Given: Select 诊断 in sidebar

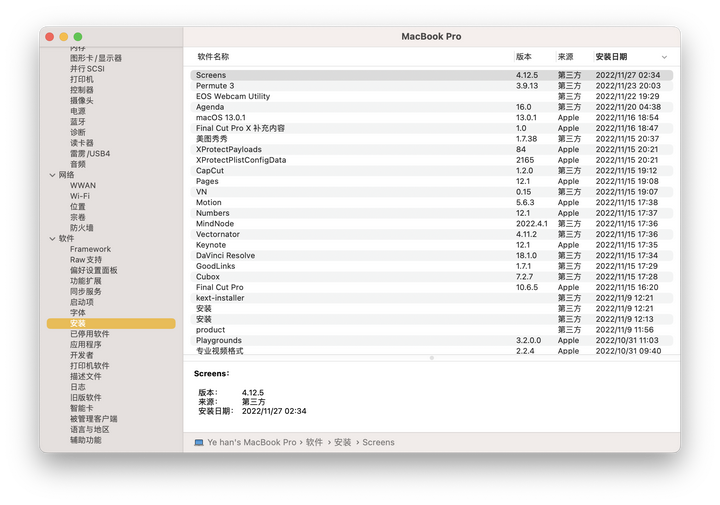Looking at the screenshot, I should [x=78, y=132].
